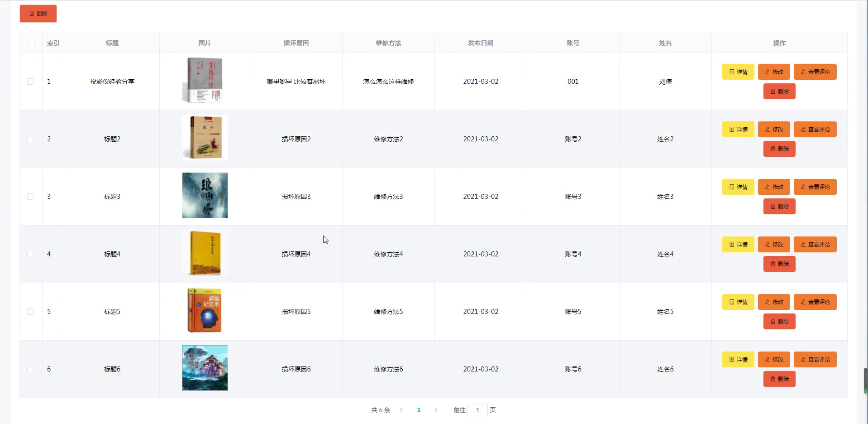The image size is (868, 424).
Task: Check the checkbox for row 标题4
Action: [x=30, y=254]
